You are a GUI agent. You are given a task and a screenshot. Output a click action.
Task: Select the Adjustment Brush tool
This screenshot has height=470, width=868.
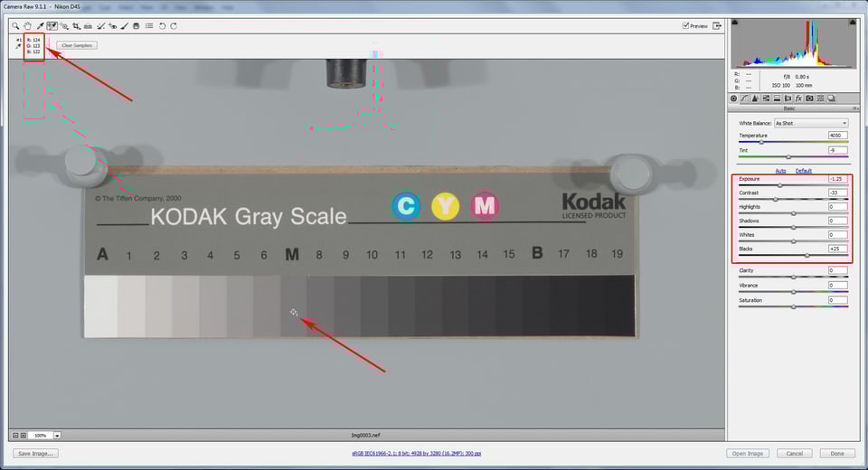click(124, 26)
